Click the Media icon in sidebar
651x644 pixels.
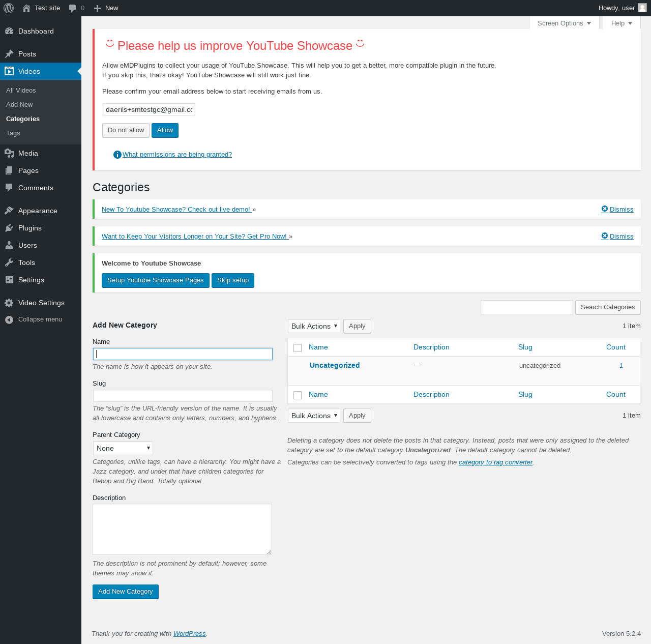[9, 153]
